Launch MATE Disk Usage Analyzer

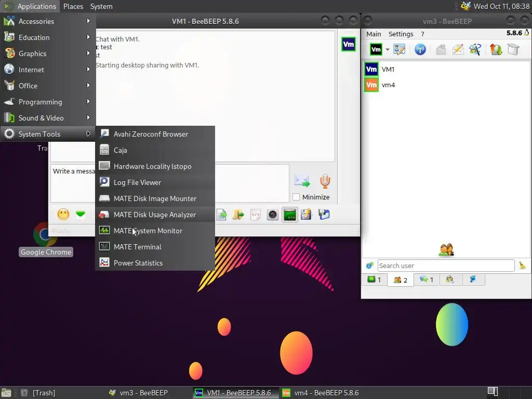(155, 215)
